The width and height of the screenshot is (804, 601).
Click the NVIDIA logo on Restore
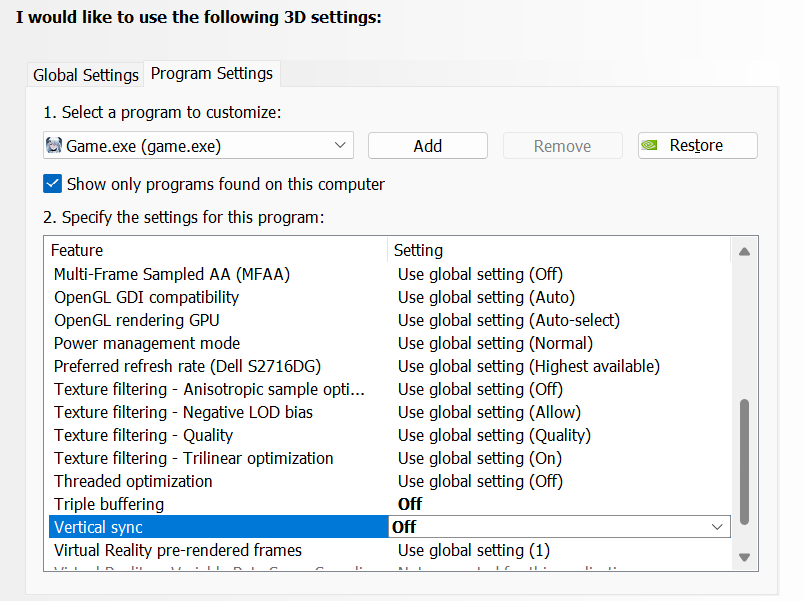coord(649,146)
